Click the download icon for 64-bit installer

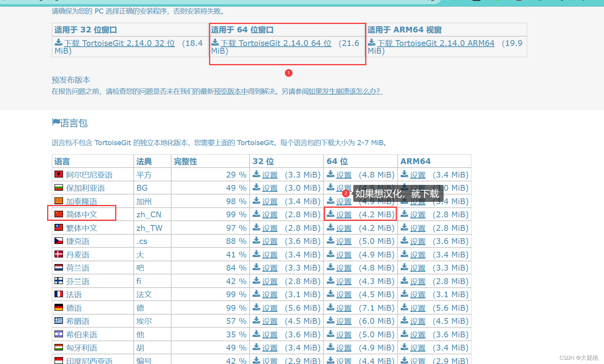point(215,42)
